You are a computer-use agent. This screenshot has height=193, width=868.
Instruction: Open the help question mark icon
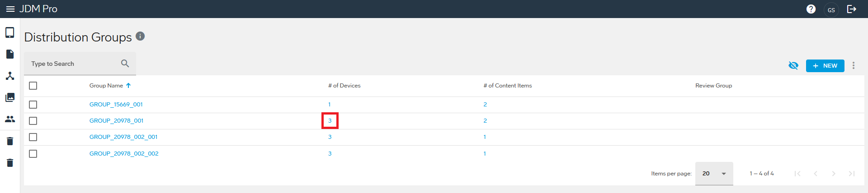811,9
